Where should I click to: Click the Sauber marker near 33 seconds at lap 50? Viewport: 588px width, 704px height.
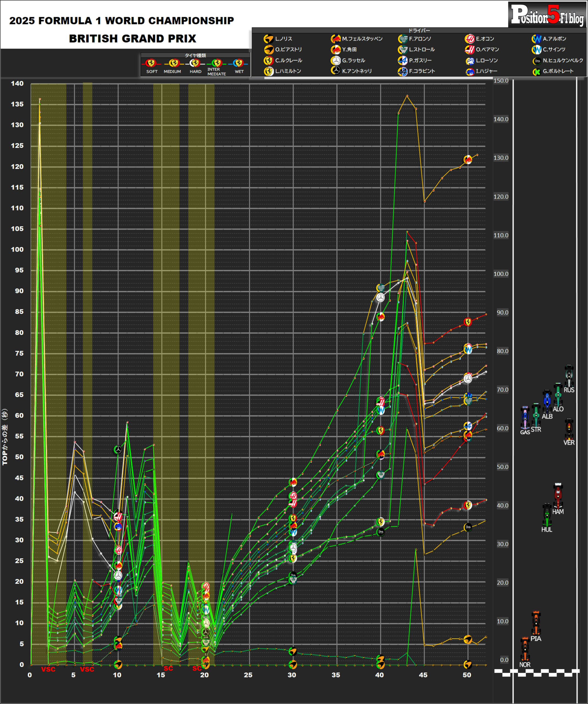pyautogui.click(x=468, y=527)
